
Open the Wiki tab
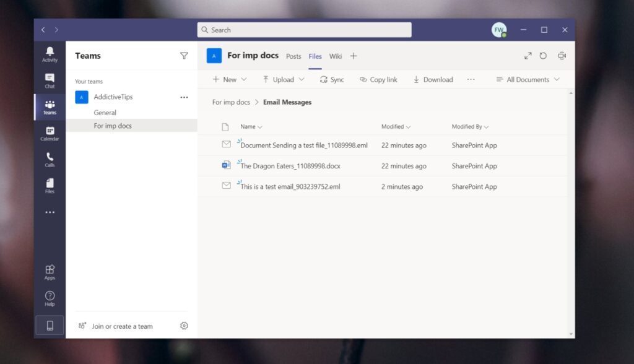coord(336,56)
